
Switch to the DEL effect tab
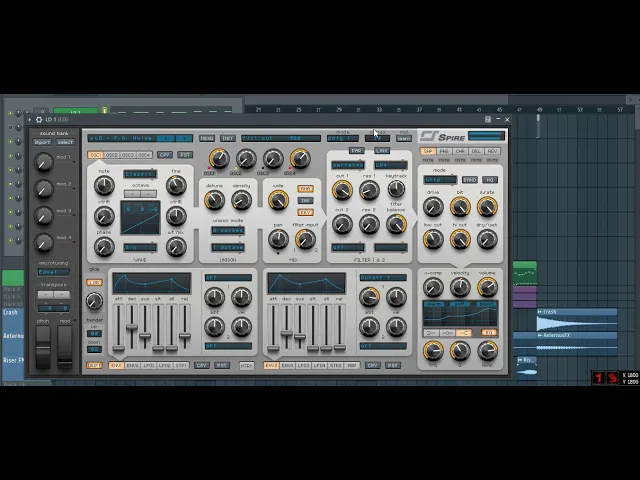(x=476, y=151)
